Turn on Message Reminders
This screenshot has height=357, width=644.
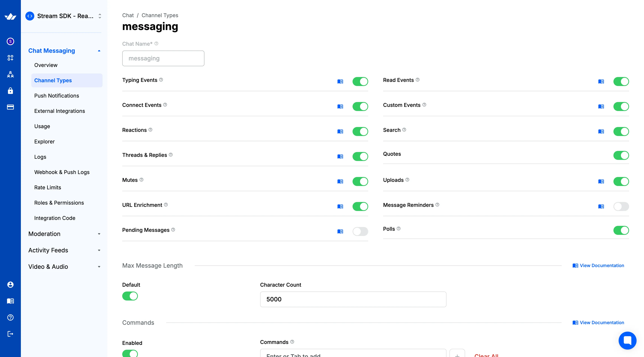coord(621,206)
